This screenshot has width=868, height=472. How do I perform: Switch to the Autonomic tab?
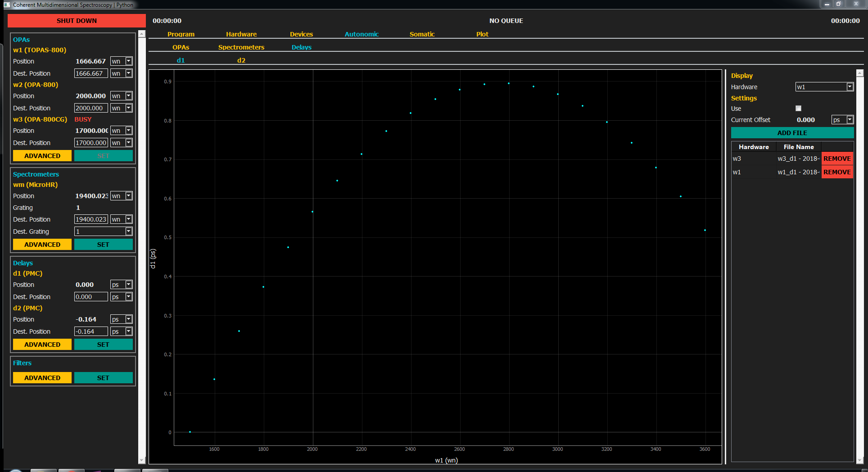pos(362,34)
